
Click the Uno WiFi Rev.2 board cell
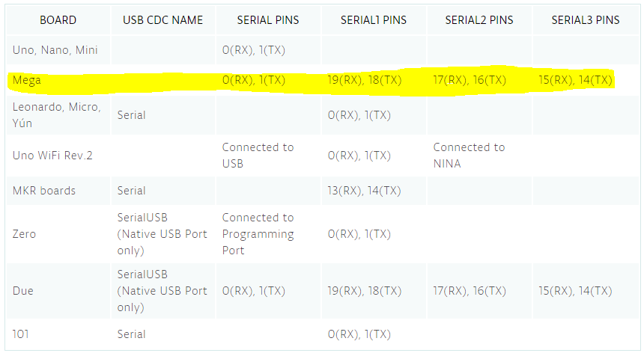(x=52, y=156)
